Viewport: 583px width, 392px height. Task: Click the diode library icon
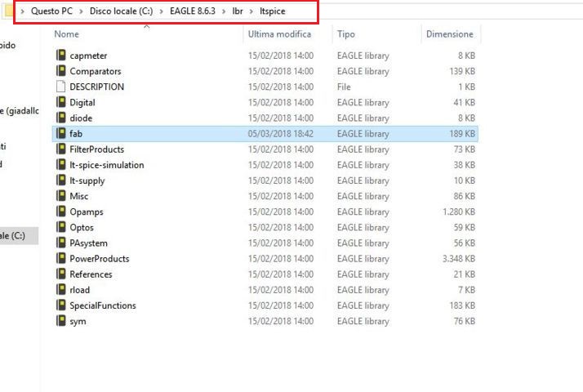pyautogui.click(x=61, y=118)
